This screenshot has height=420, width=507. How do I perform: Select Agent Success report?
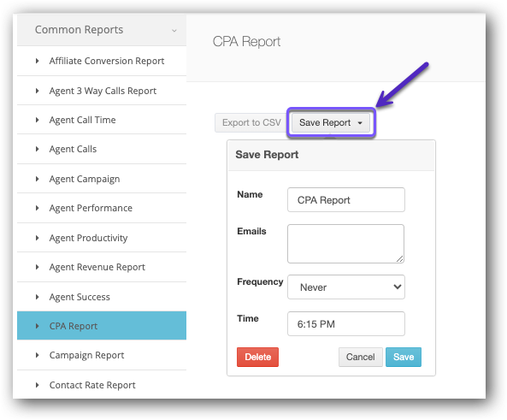click(80, 297)
